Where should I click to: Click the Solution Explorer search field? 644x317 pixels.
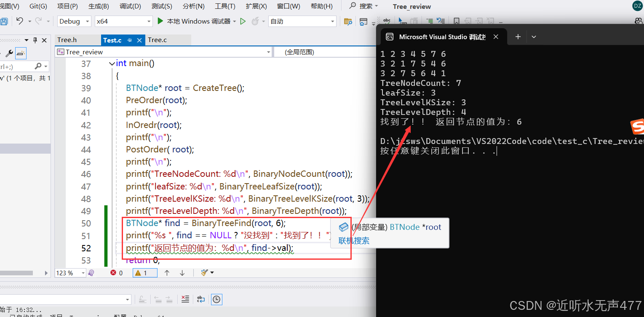[x=17, y=67]
